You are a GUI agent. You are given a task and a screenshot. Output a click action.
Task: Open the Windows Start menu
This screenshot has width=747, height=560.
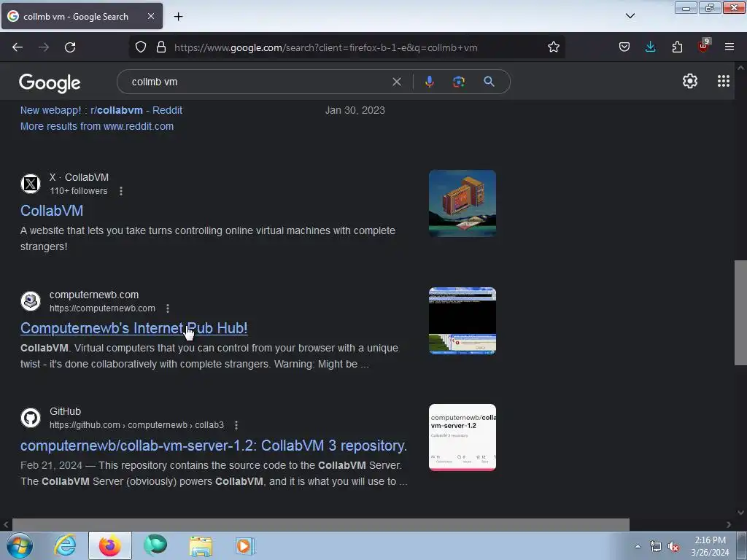[19, 545]
